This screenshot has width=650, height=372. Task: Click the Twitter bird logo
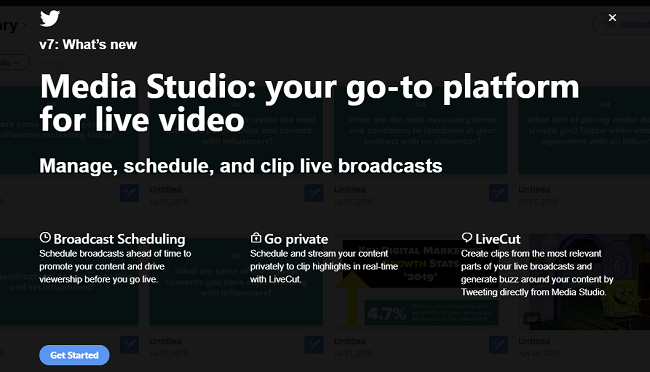pyautogui.click(x=50, y=19)
